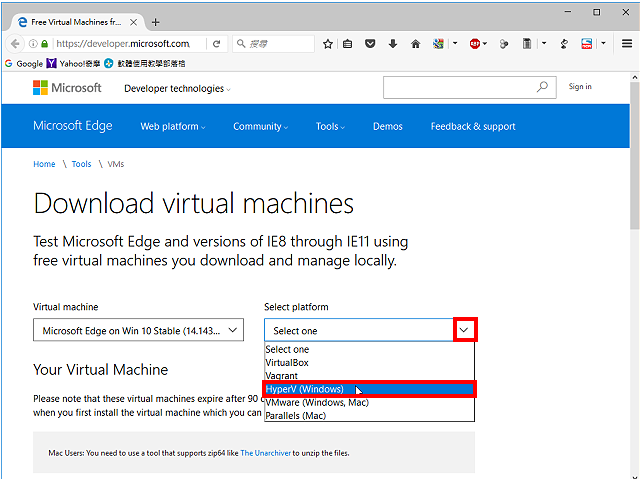Choose VirtualBox from the platform list
This screenshot has height=479, width=640.
[x=369, y=363]
